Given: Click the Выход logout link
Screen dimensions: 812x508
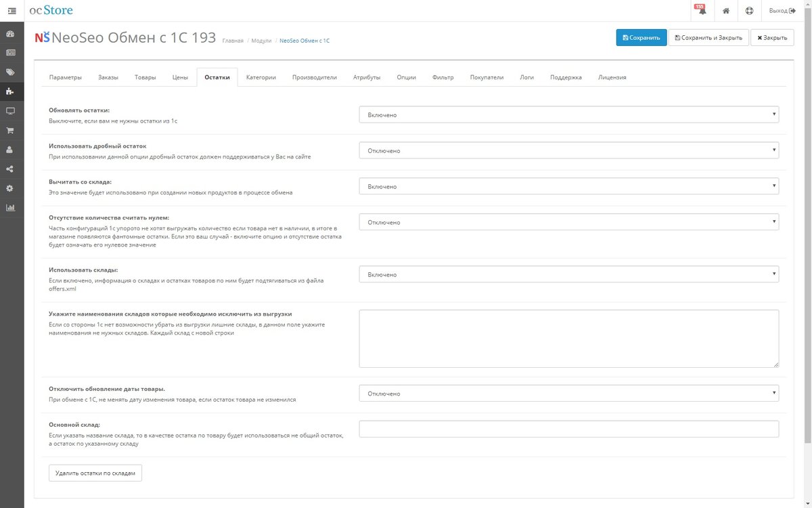Looking at the screenshot, I should click(x=782, y=11).
